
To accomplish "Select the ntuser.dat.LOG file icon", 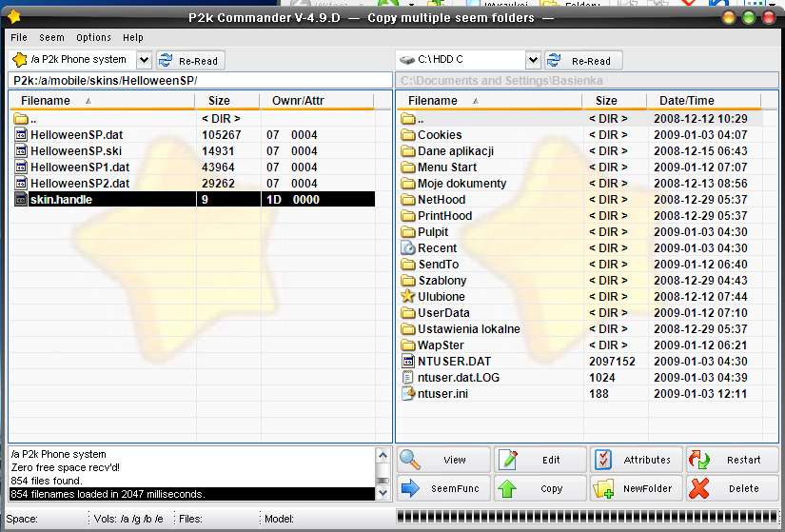I will [x=408, y=377].
